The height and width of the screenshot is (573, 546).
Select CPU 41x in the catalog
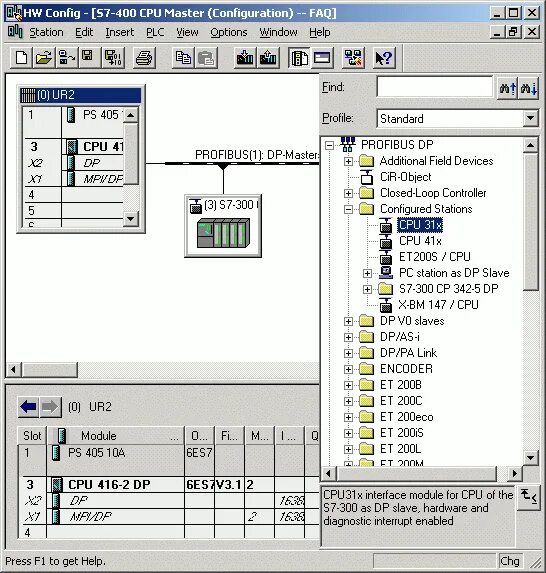420,241
